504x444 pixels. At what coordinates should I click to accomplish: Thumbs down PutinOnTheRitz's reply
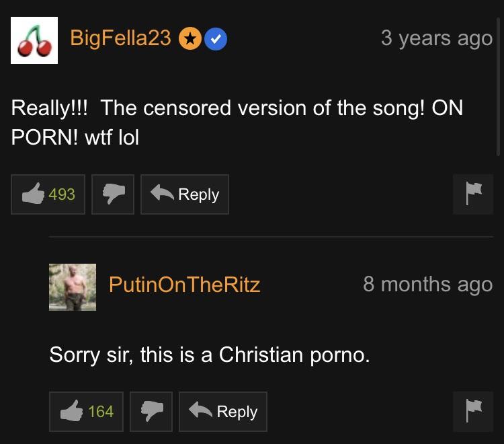pyautogui.click(x=151, y=412)
